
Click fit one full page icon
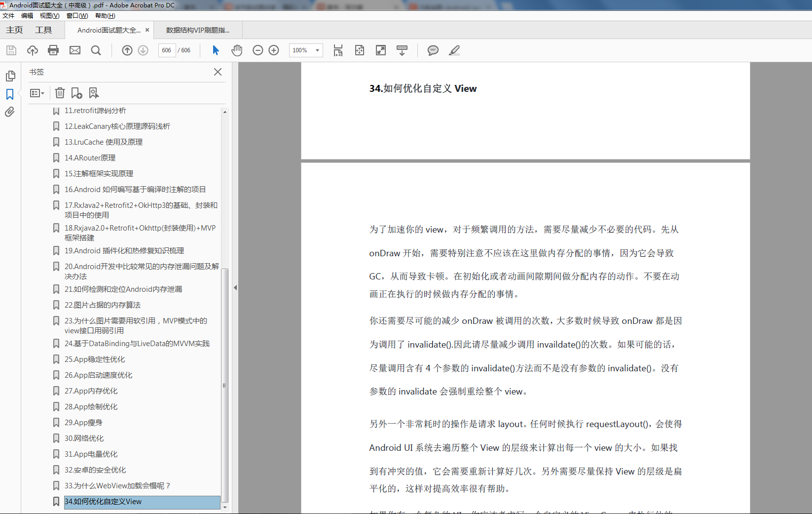tap(360, 50)
